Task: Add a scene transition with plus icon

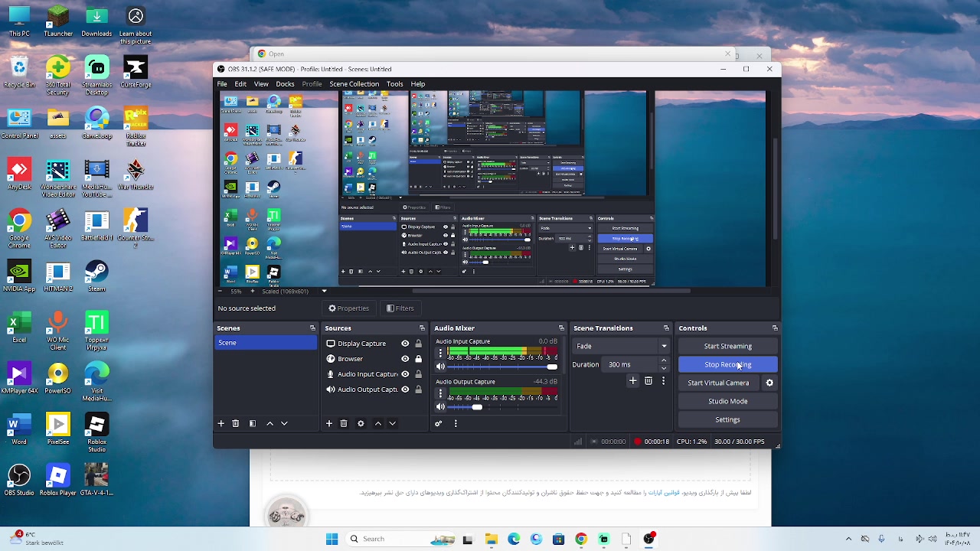Action: click(x=632, y=381)
